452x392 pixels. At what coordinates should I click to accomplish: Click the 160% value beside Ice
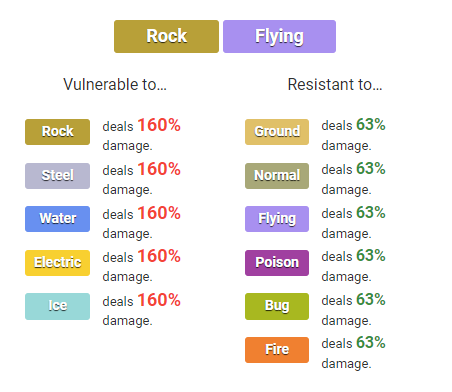159,300
